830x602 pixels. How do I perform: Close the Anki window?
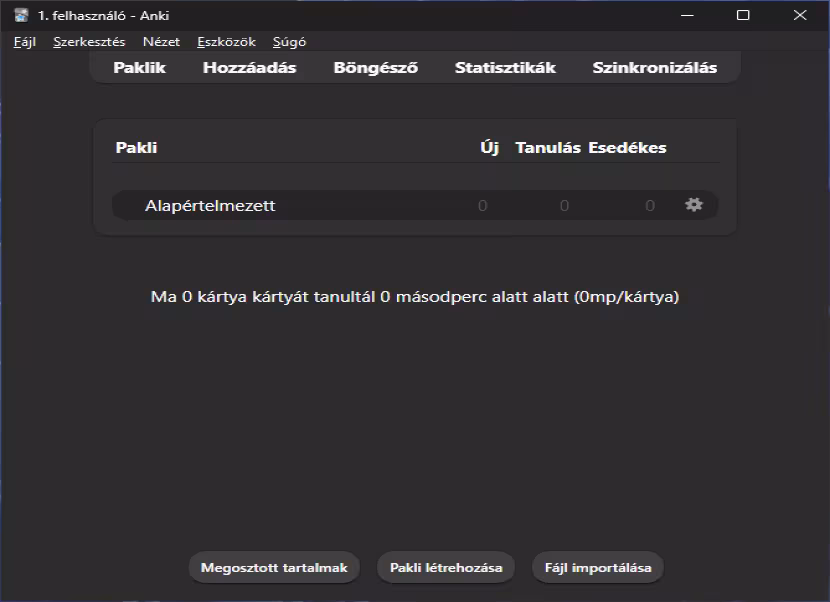800,15
